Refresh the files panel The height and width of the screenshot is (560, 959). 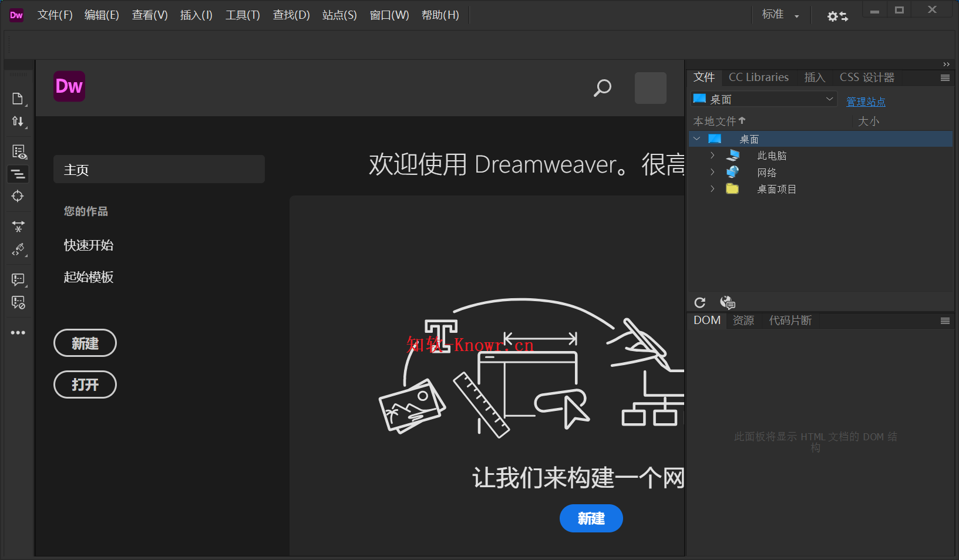coord(699,302)
